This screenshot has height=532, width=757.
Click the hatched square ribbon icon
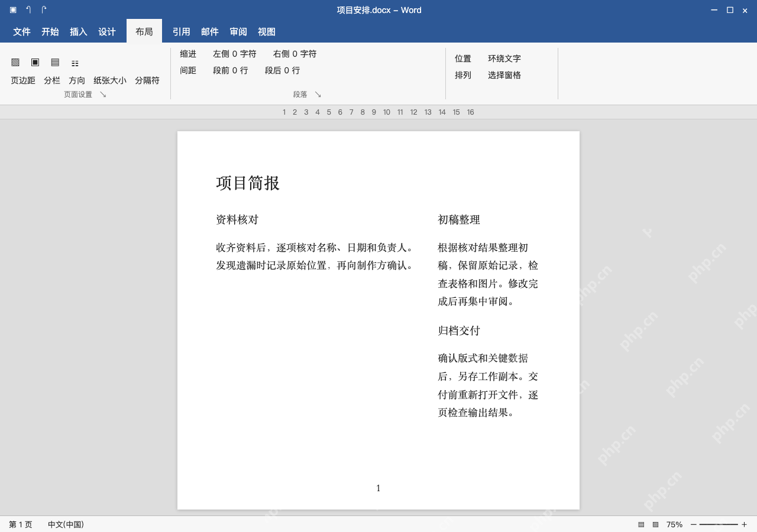(x=15, y=62)
